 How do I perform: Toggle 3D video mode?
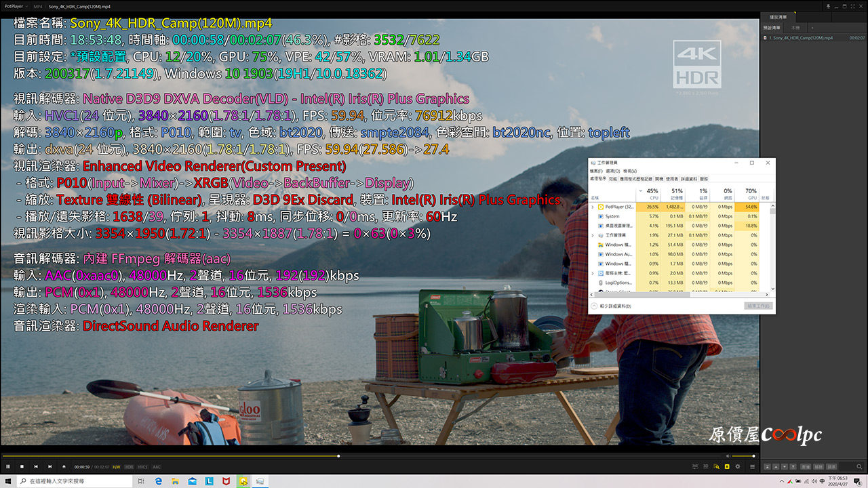706,466
